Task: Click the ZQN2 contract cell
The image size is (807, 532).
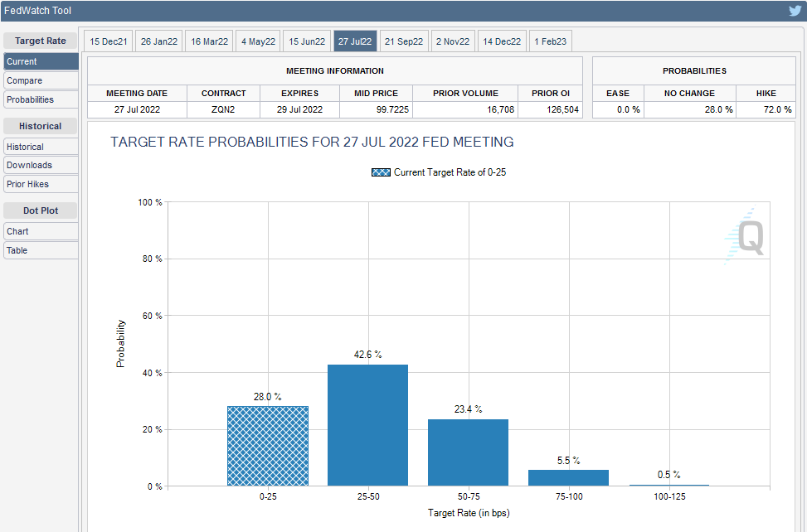Action: (223, 109)
